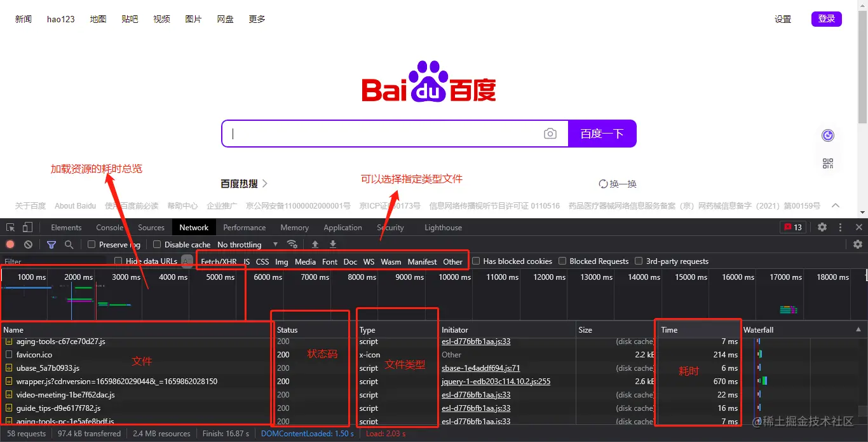The image size is (868, 442).
Task: Open Network panel settings gear
Action: [858, 244]
